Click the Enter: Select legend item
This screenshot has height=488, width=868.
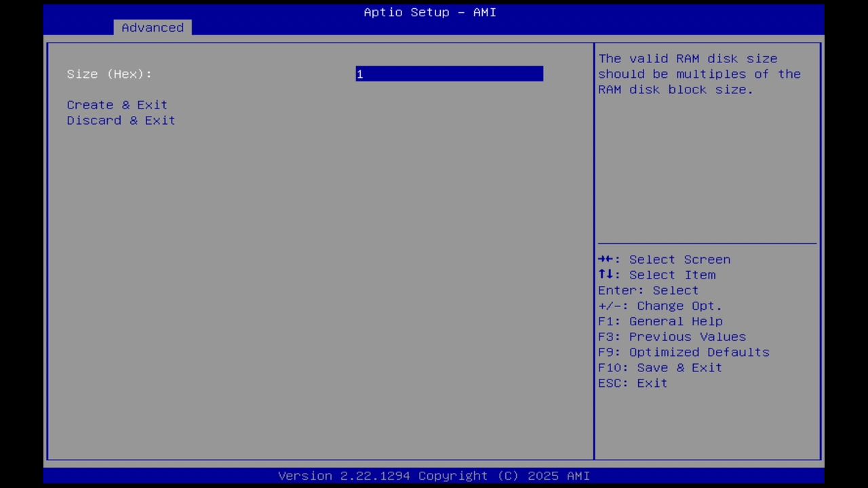click(x=648, y=290)
